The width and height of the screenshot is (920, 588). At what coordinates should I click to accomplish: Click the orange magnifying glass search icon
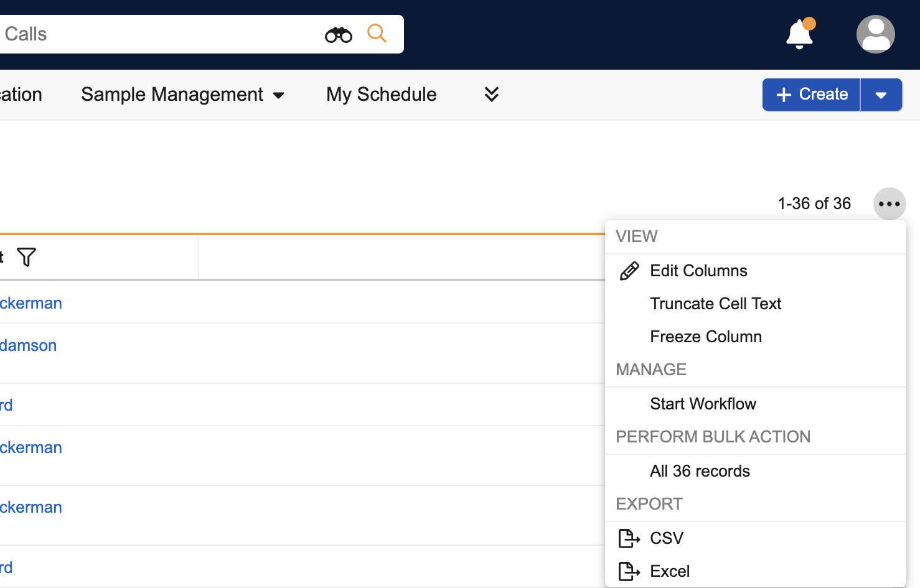[x=377, y=34]
